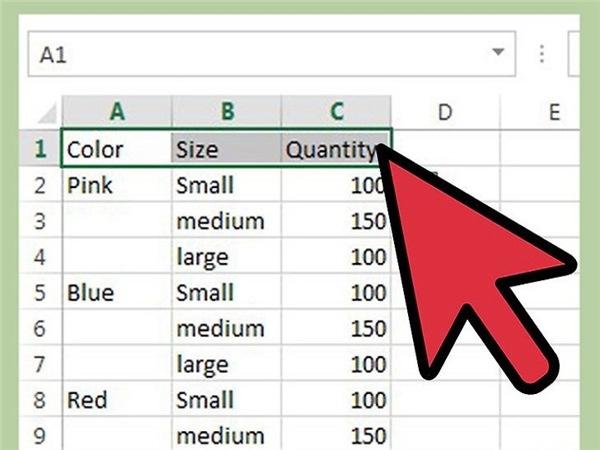
Task: Open the Name Box dropdown arrow
Action: [497, 52]
